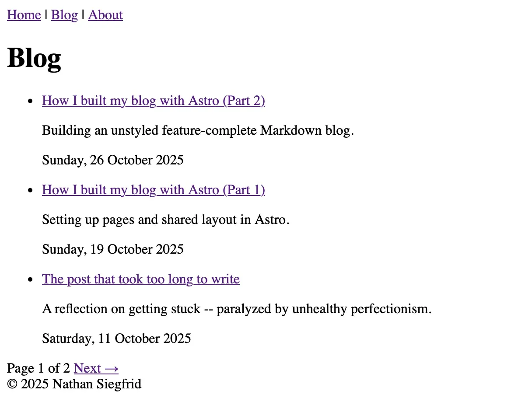Click the 'Next →' pagination arrow

tap(96, 368)
